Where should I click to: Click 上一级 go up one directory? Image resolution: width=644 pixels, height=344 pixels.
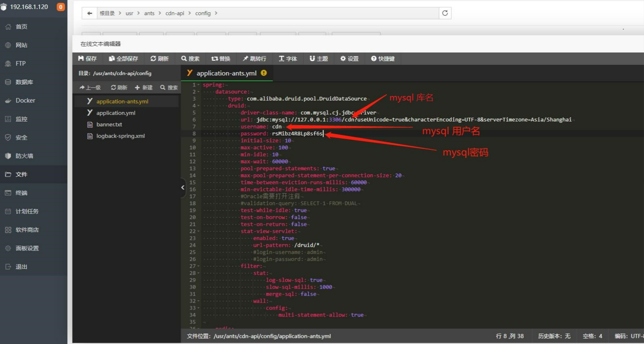[x=90, y=87]
